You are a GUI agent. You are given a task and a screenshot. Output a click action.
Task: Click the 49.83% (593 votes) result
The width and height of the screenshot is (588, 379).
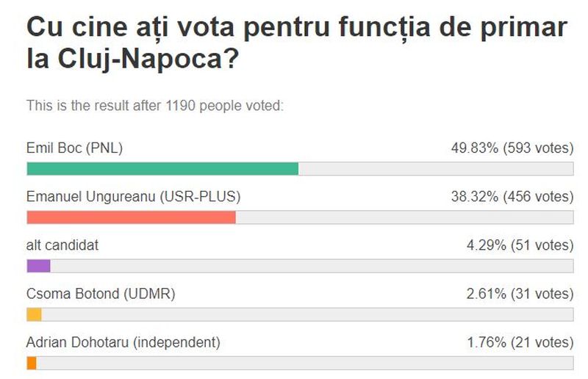pyautogui.click(x=512, y=148)
